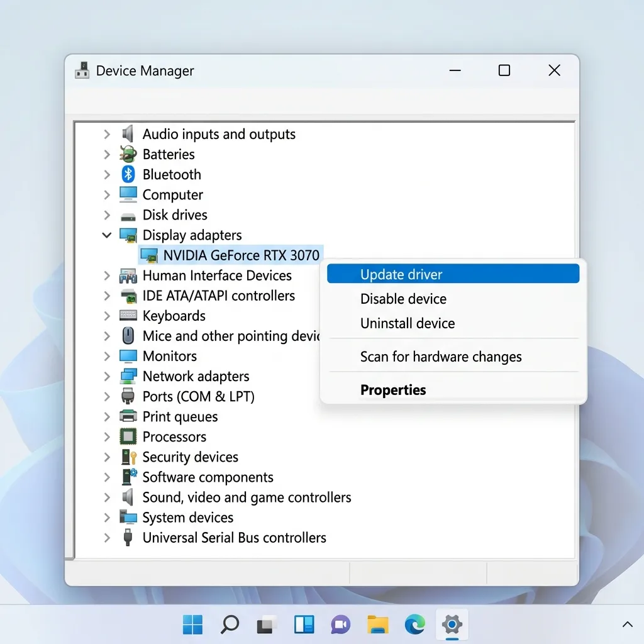Collapse the Display adapters chevron

point(107,235)
